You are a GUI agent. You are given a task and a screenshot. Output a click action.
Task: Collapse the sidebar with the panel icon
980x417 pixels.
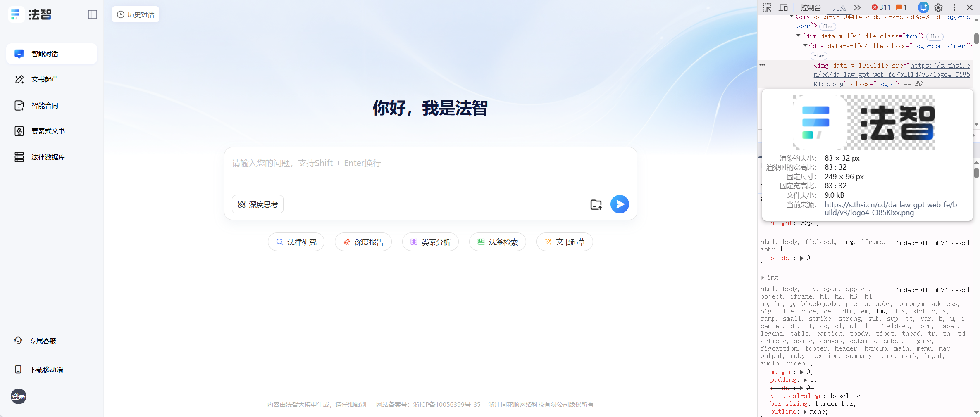coord(93,14)
